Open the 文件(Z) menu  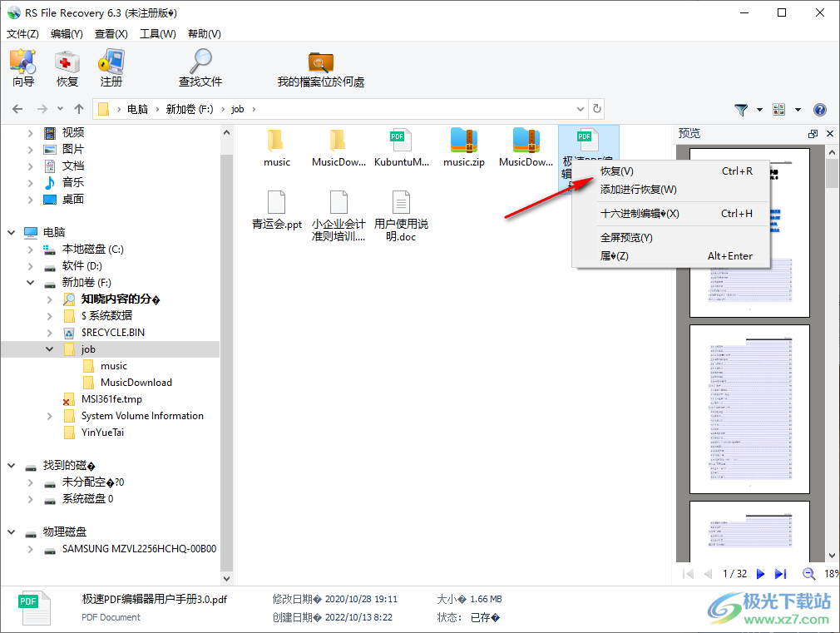tap(22, 34)
